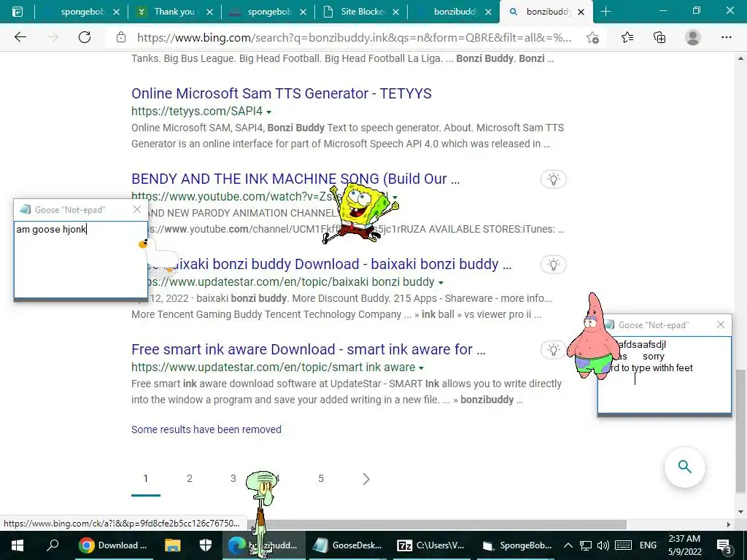Image resolution: width=747 pixels, height=560 pixels.
Task: Go to next results page chevron
Action: point(366,478)
